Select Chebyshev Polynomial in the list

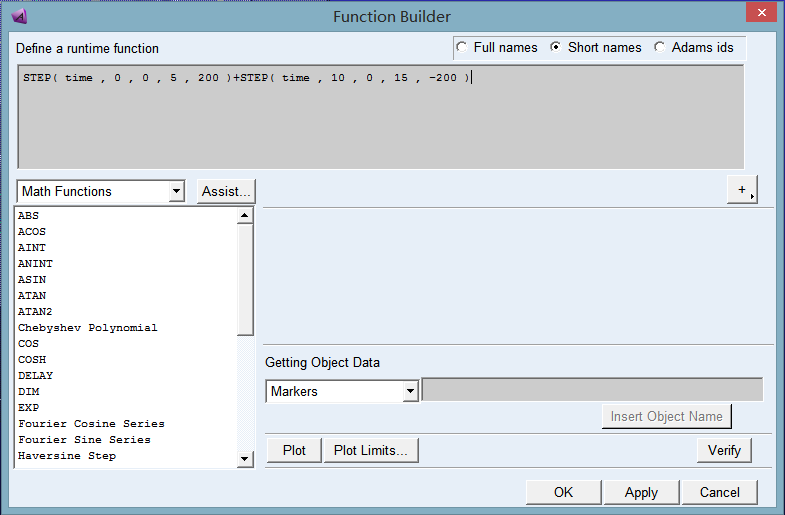pos(88,327)
